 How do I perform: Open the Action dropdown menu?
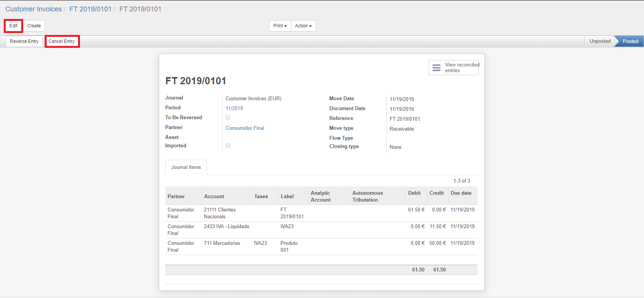coord(303,26)
